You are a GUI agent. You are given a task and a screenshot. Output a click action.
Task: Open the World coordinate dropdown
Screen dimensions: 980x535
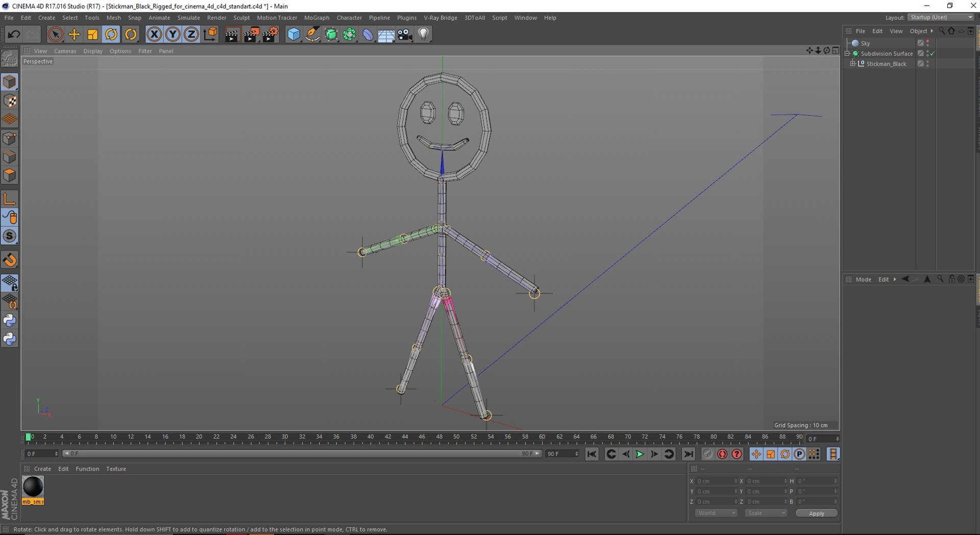(x=716, y=513)
